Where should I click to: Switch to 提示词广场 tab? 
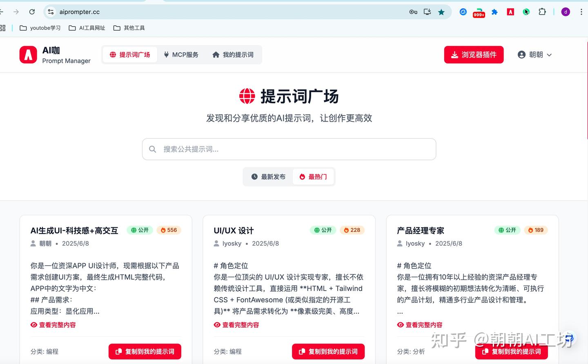(x=130, y=55)
